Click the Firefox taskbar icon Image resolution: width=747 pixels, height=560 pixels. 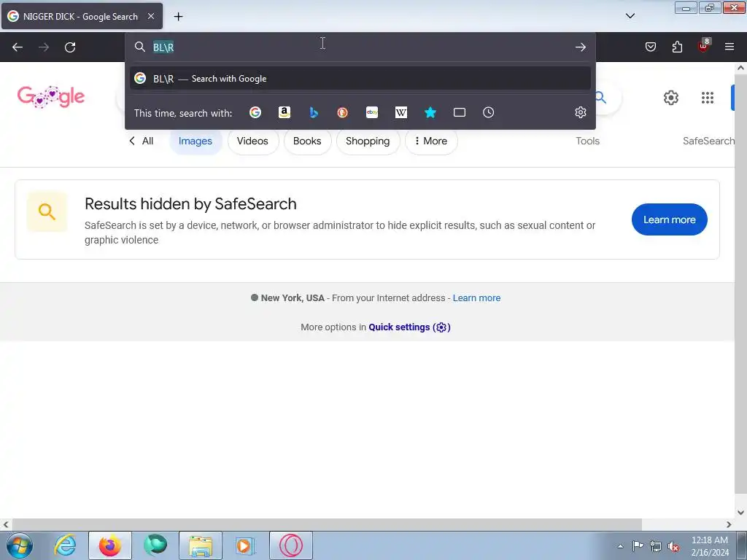(x=110, y=545)
